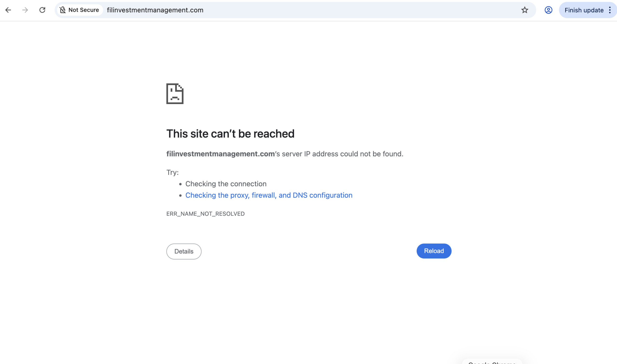Image resolution: width=617 pixels, height=364 pixels.
Task: Click the "This site can't be reached" heading
Action: pos(230,133)
